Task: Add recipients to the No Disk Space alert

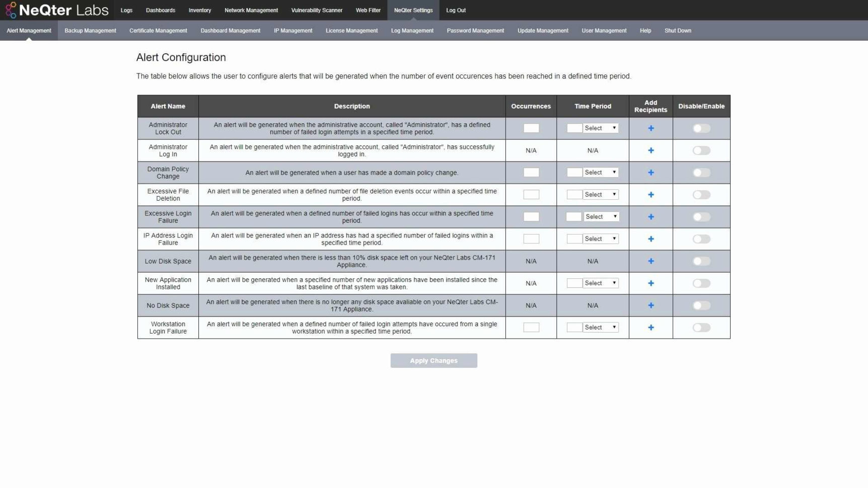Action: pos(650,305)
